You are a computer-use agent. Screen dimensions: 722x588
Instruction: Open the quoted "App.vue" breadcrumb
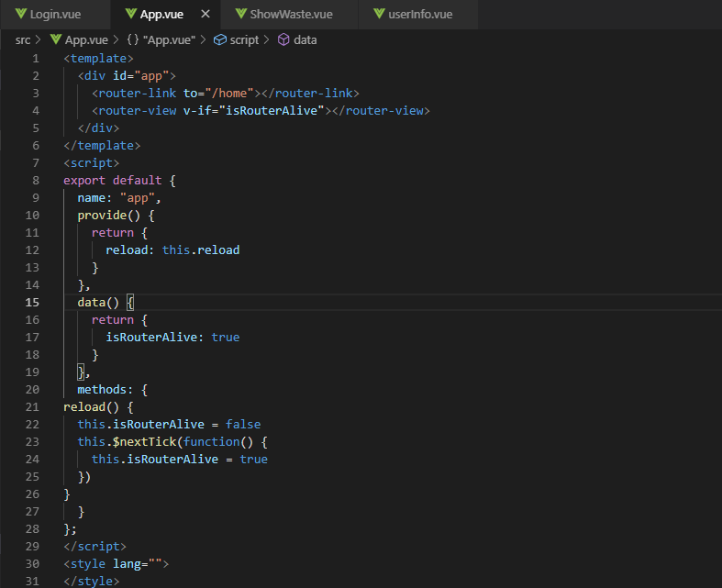coord(170,40)
